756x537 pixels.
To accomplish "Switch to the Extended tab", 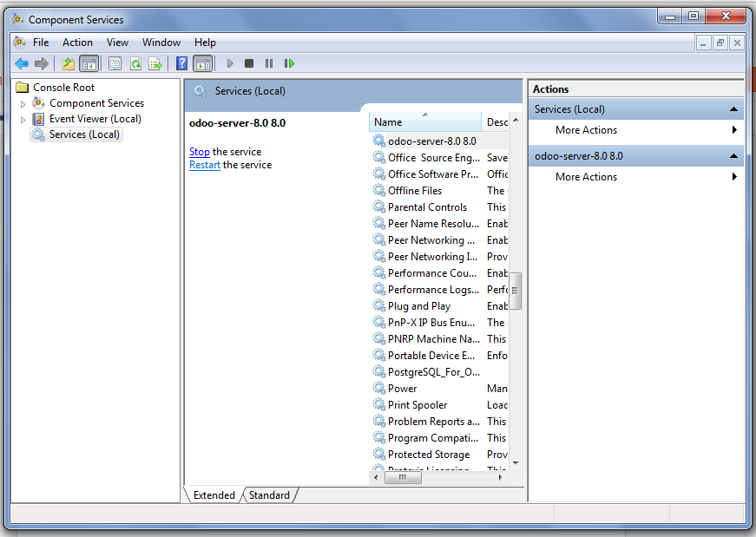I will pyautogui.click(x=214, y=495).
